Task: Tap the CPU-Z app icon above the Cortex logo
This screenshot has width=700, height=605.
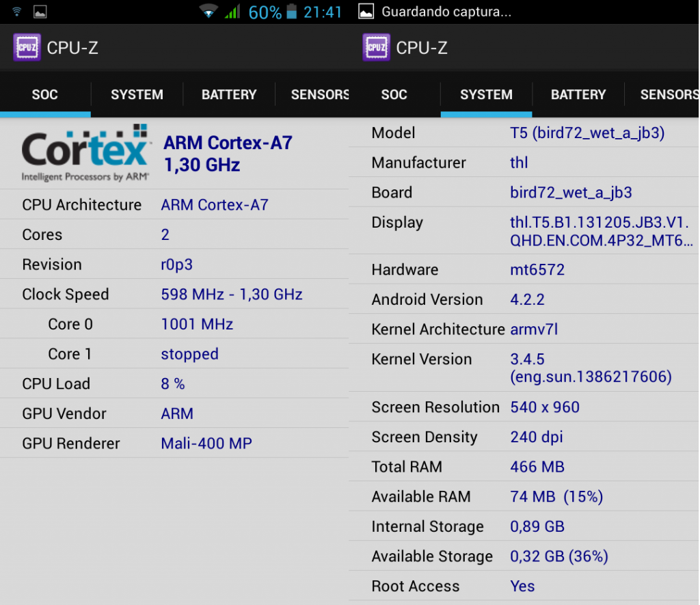Action: (x=27, y=47)
